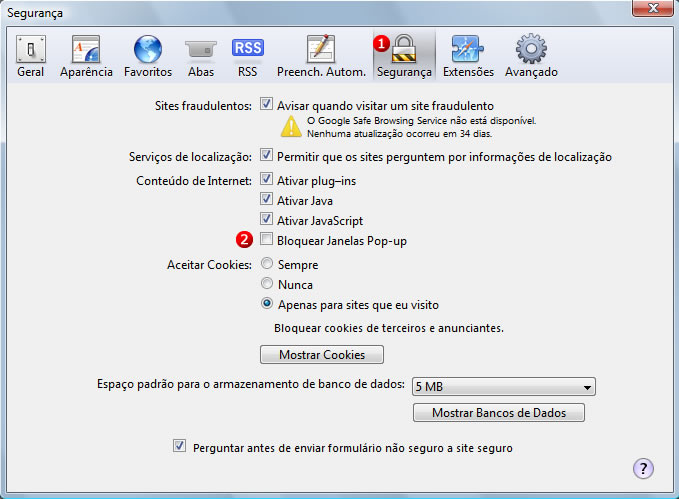679x499 pixels.
Task: Choose Nunca cookie option
Action: coord(267,284)
